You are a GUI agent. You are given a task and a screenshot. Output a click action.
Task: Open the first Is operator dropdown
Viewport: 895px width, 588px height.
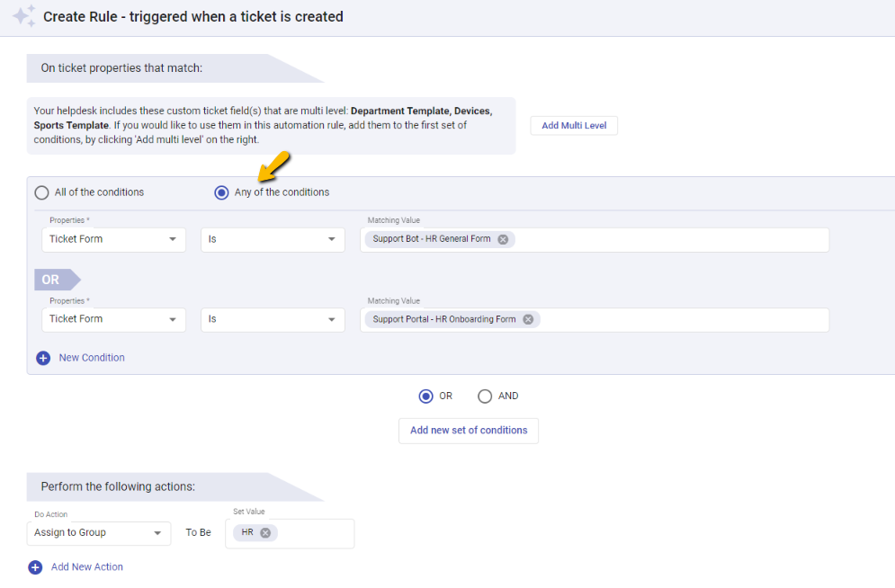273,239
